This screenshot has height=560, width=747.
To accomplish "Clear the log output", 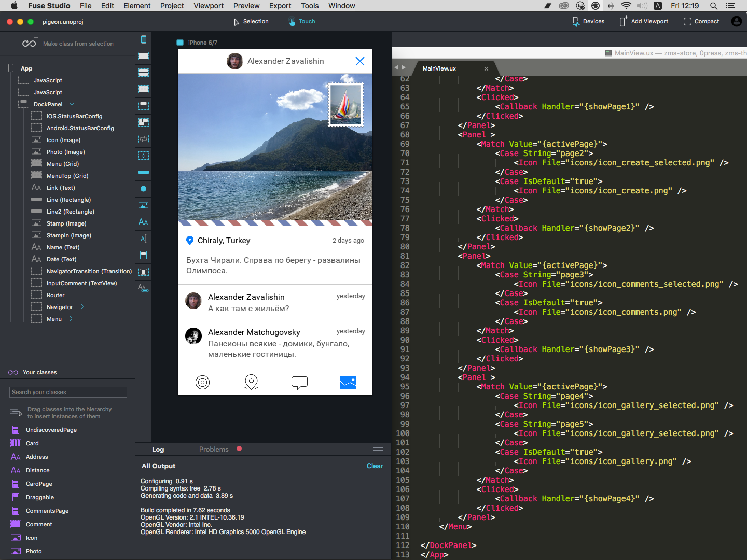I will click(x=375, y=466).
